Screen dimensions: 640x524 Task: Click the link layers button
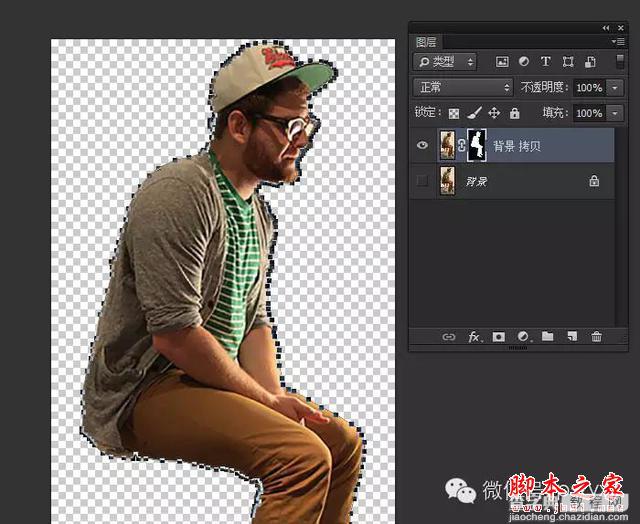click(449, 337)
